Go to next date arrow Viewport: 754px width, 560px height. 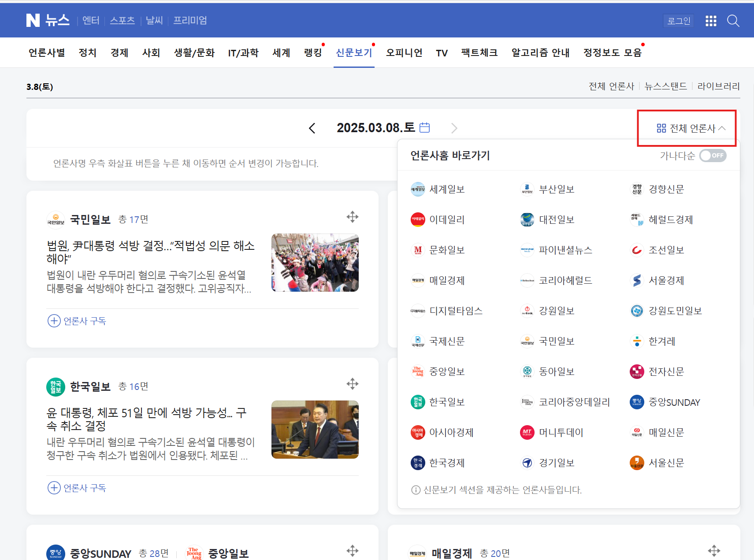click(454, 128)
